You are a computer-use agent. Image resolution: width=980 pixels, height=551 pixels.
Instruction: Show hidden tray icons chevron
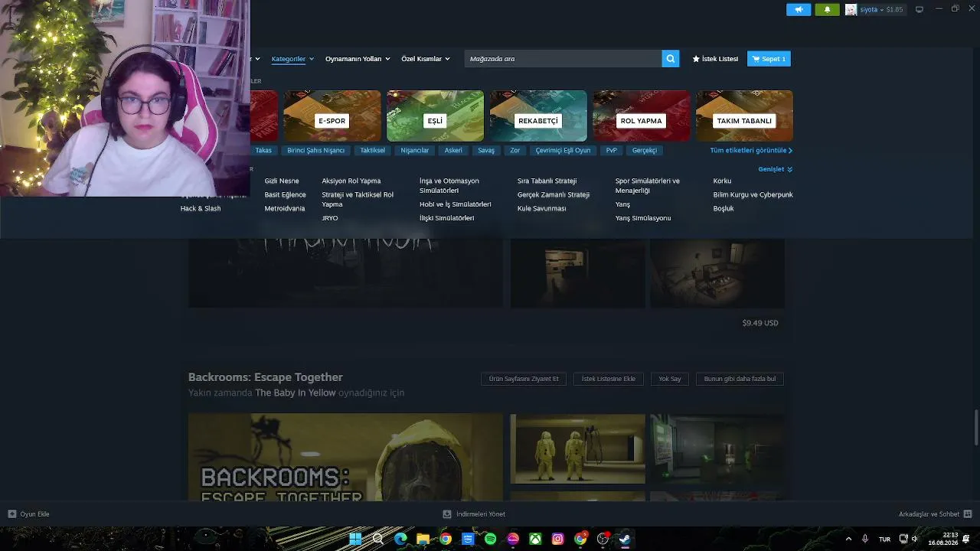click(848, 539)
